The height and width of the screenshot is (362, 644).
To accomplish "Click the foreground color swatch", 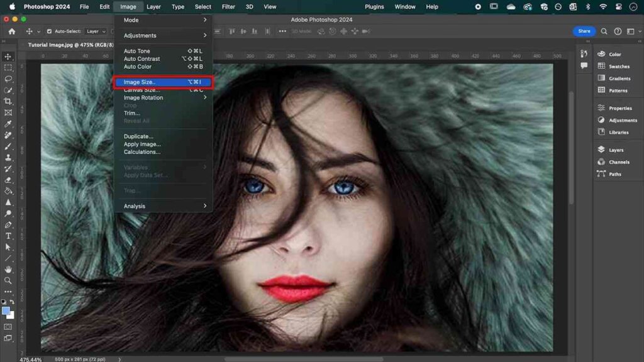I will click(x=6, y=310).
